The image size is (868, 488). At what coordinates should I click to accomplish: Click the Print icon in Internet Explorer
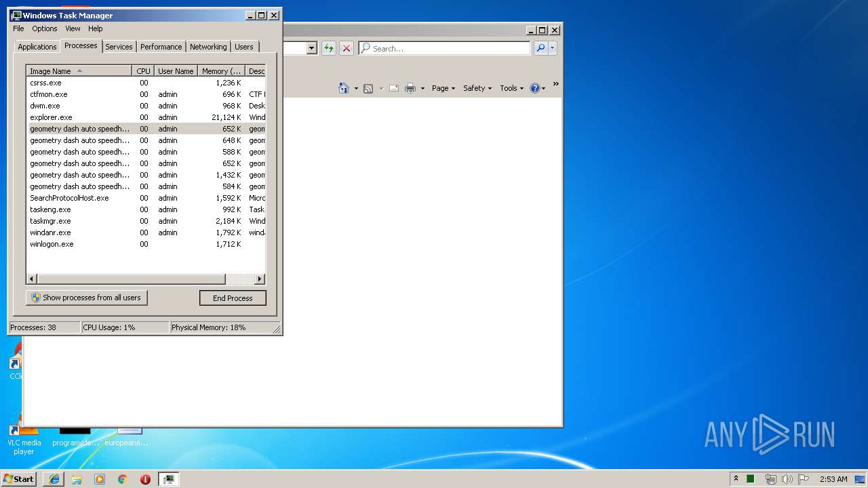[x=410, y=88]
